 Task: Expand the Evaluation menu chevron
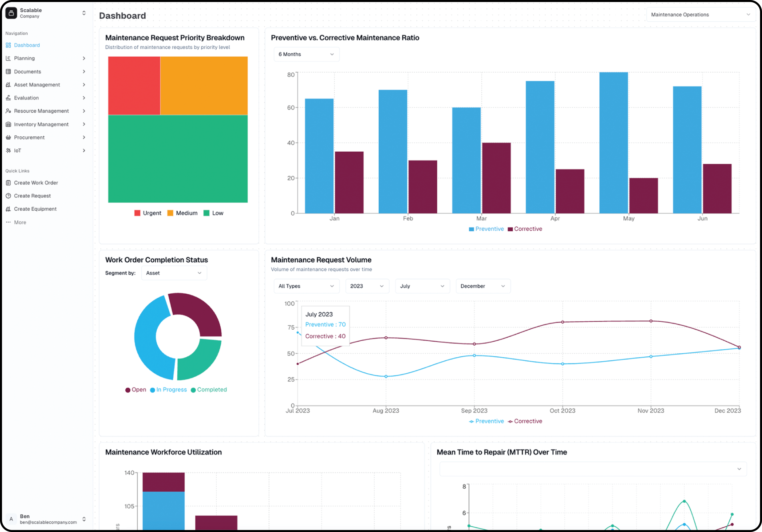pos(84,98)
